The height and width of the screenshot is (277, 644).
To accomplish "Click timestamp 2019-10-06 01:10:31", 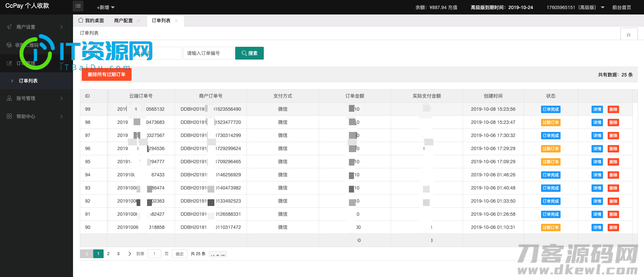I will 493,227.
